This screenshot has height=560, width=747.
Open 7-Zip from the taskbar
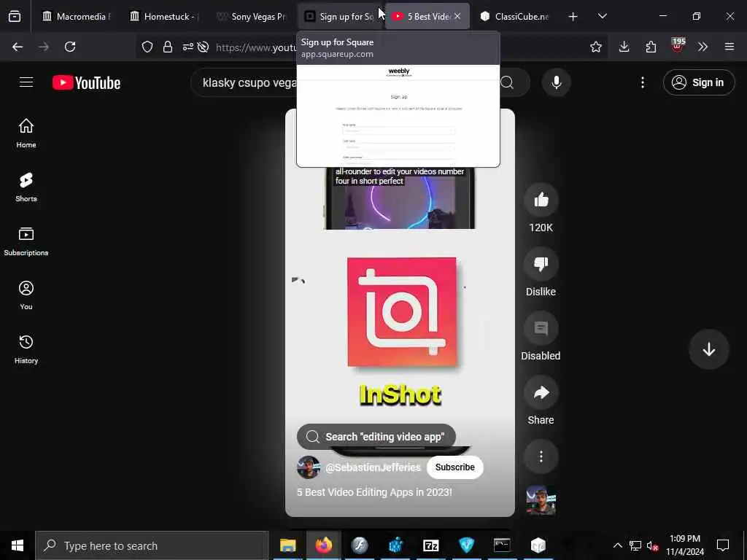(x=430, y=545)
